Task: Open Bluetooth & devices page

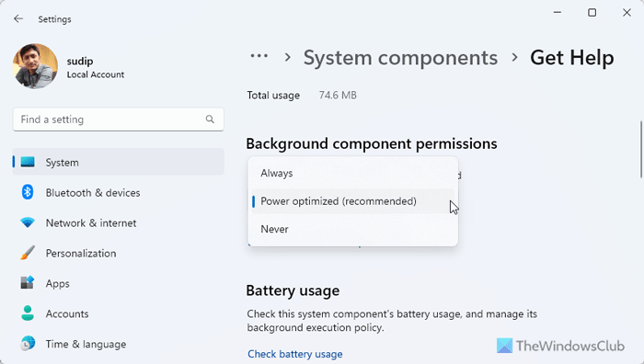Action: [x=119, y=192]
